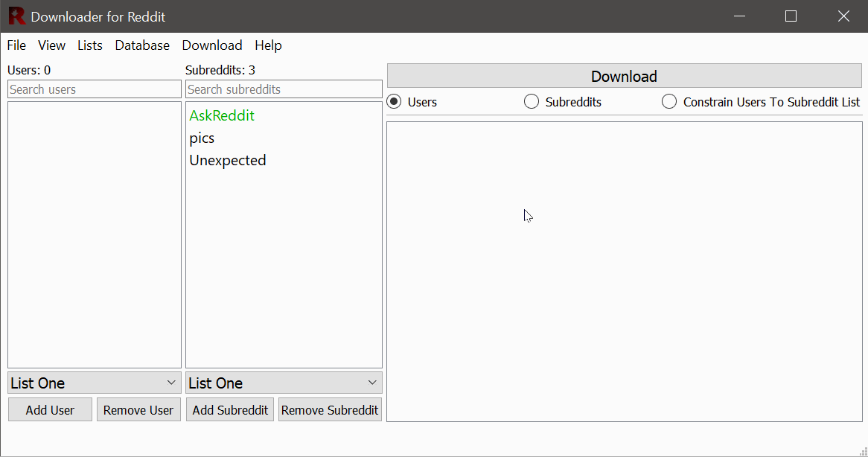Focus the Search users field

94,89
